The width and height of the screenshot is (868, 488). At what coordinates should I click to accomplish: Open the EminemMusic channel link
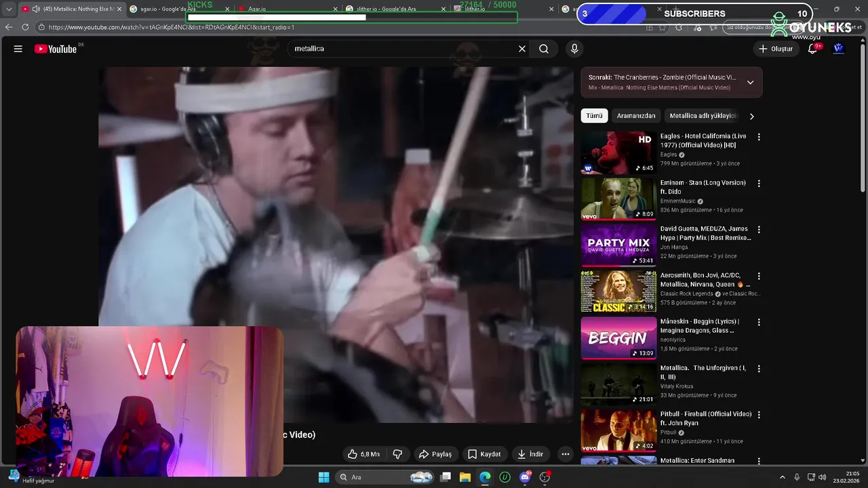coord(678,201)
